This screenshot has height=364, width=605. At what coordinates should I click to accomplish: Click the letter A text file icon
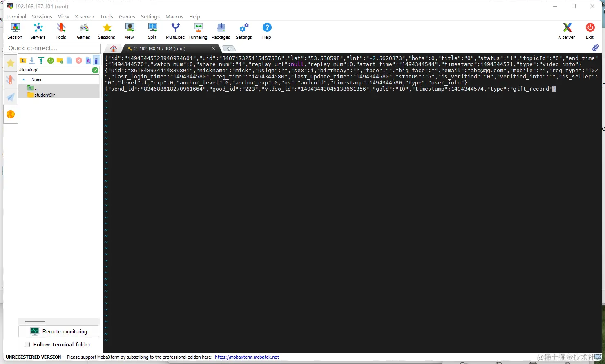click(88, 60)
